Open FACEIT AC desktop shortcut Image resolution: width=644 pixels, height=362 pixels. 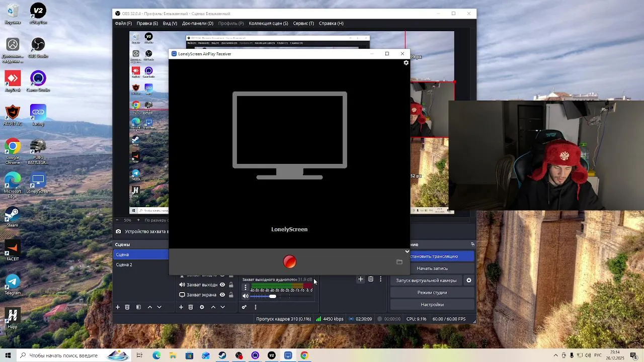[x=13, y=116]
